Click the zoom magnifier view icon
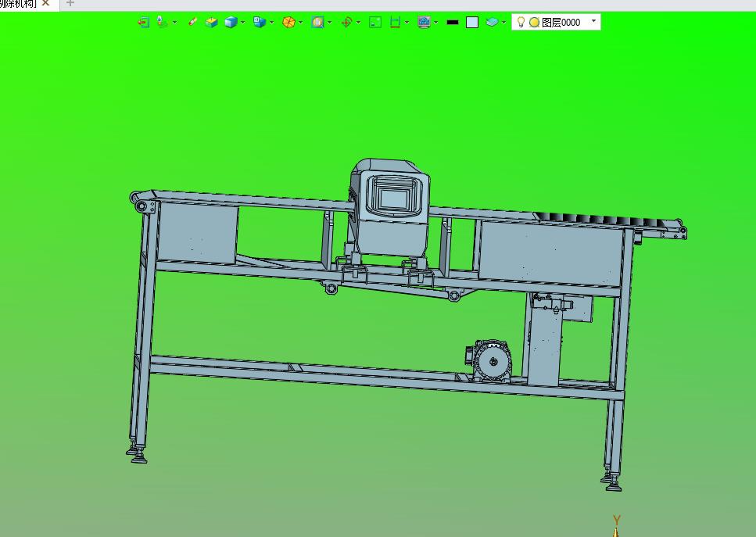 coord(317,22)
